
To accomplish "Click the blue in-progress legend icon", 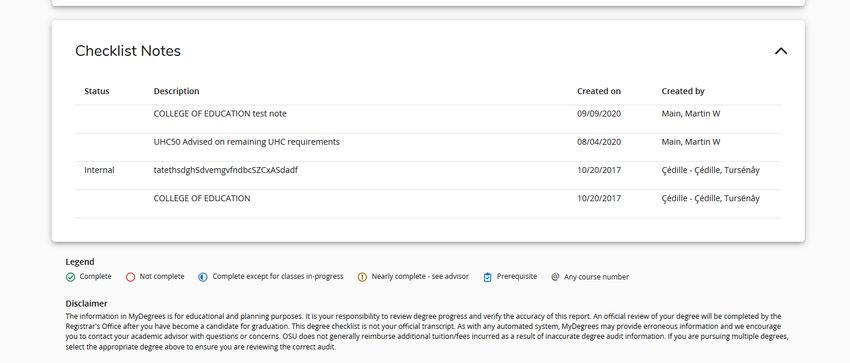I will pyautogui.click(x=203, y=277).
